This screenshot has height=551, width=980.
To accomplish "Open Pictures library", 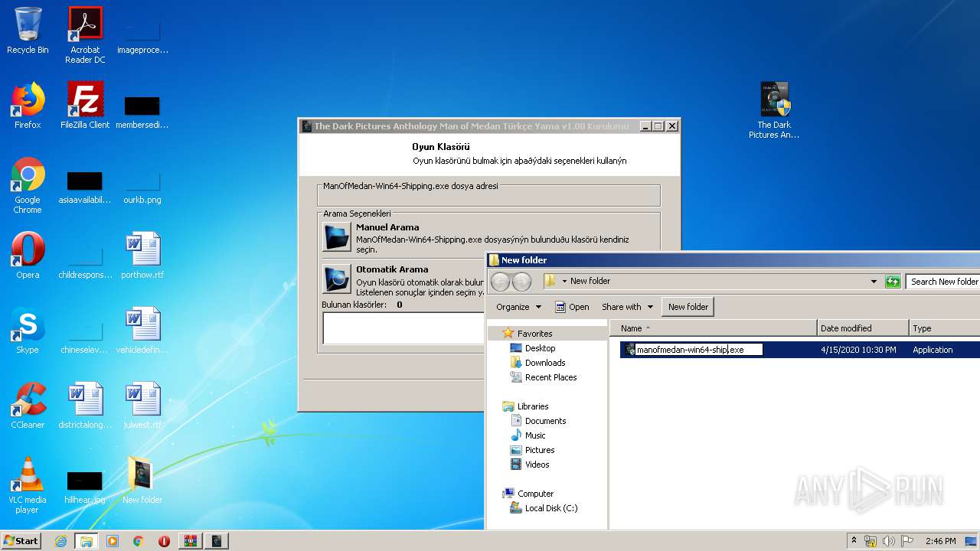I will (x=539, y=450).
